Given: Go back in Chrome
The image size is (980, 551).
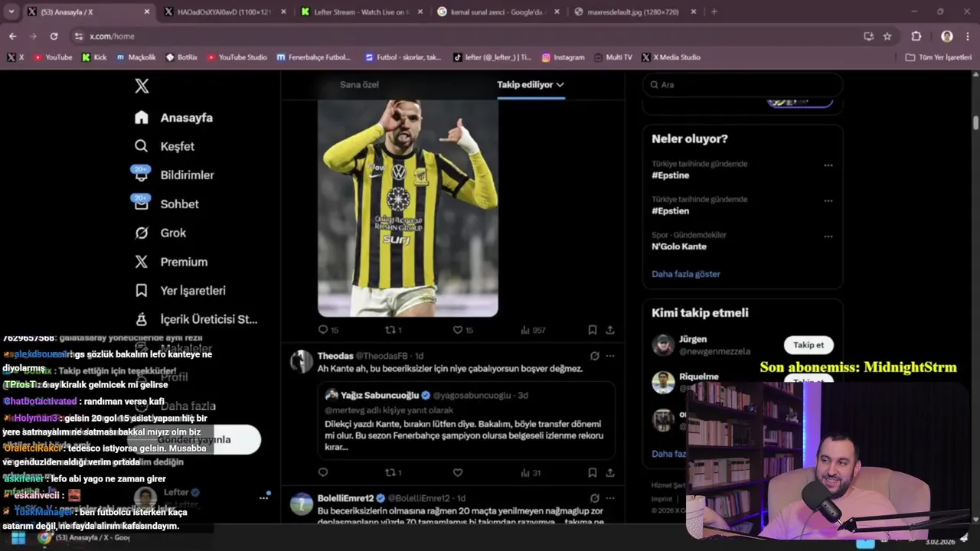Looking at the screenshot, I should point(12,36).
